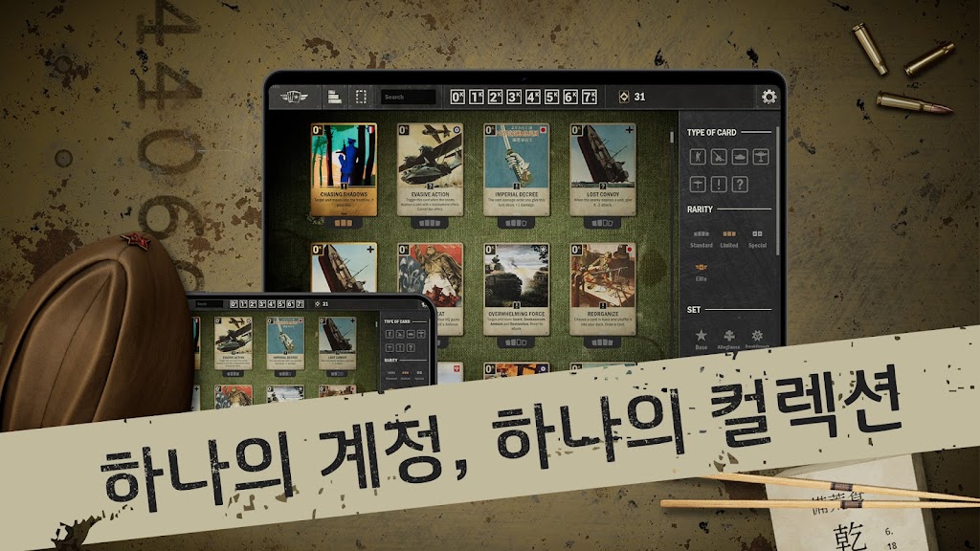
Task: Click the SET heading in filter panel
Action: [694, 309]
